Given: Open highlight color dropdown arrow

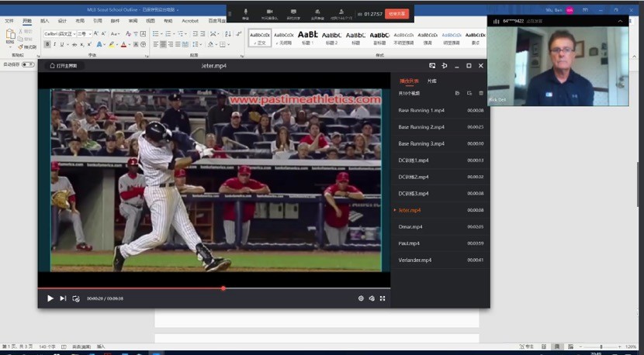Looking at the screenshot, I should pyautogui.click(x=116, y=44).
